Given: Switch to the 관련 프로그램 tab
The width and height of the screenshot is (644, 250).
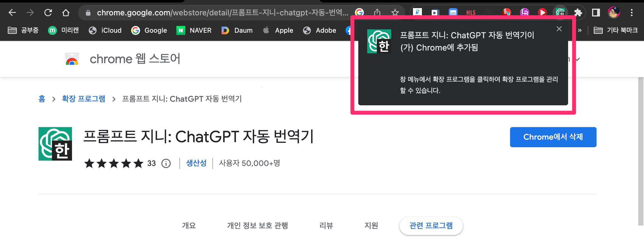Looking at the screenshot, I should tap(431, 226).
